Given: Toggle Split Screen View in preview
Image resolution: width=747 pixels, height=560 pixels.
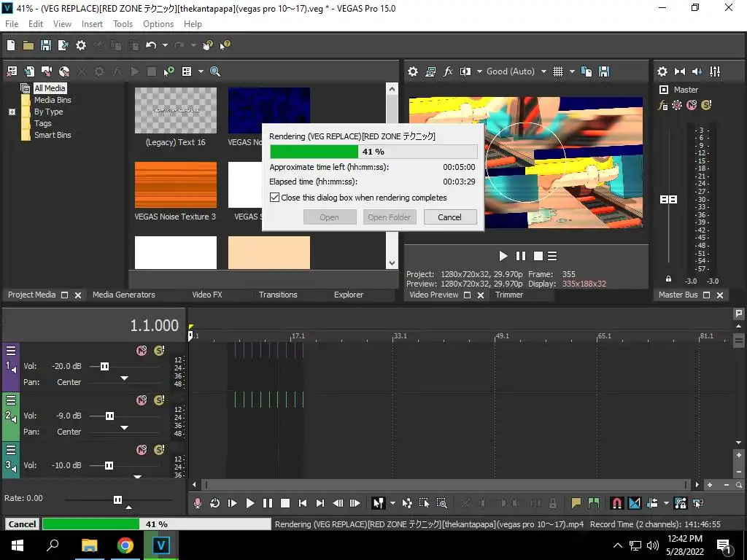Looking at the screenshot, I should tap(465, 71).
